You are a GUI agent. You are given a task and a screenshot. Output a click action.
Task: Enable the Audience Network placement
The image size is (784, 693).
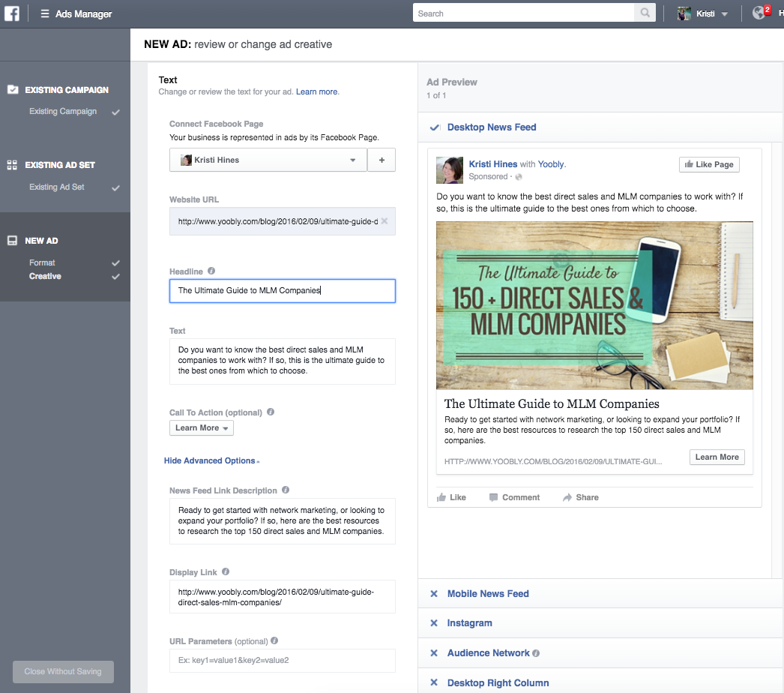pos(434,653)
